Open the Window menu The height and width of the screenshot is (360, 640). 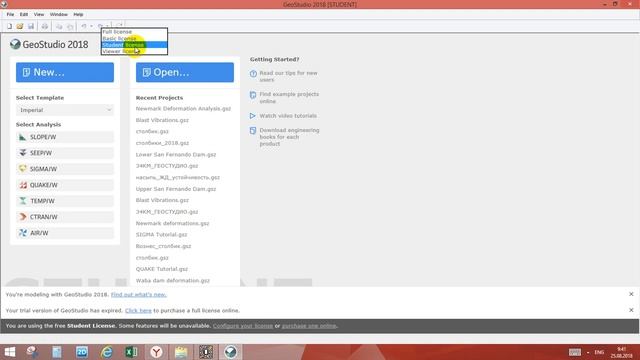59,14
